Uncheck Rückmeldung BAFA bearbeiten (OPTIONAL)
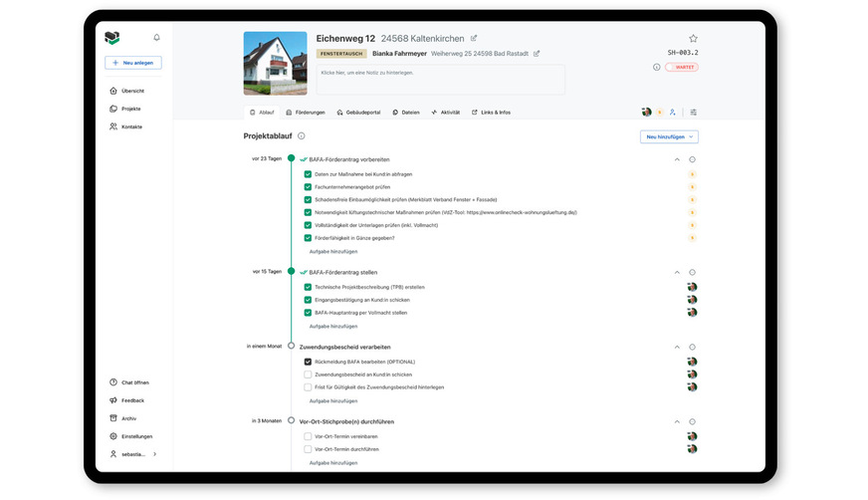The height and width of the screenshot is (500, 868). [308, 362]
